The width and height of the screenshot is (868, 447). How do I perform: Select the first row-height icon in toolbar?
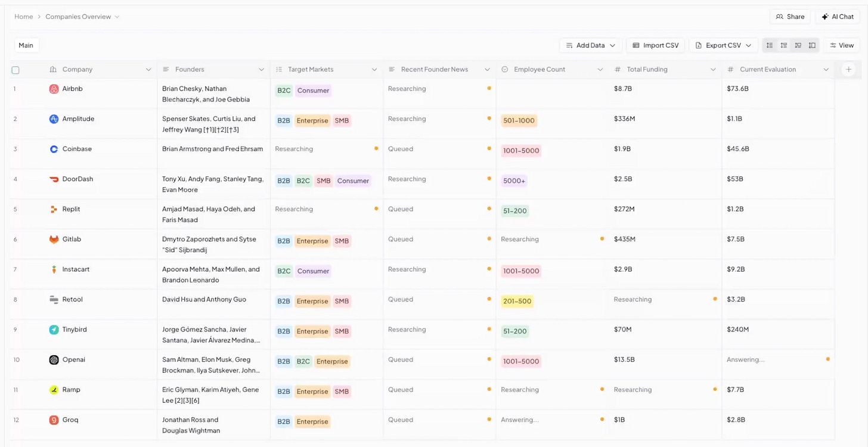(770, 45)
